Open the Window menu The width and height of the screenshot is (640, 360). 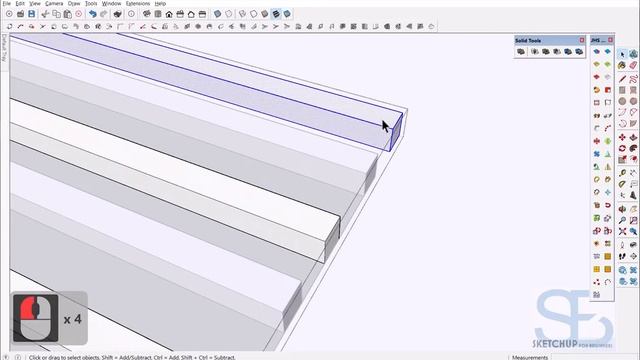tap(111, 3)
